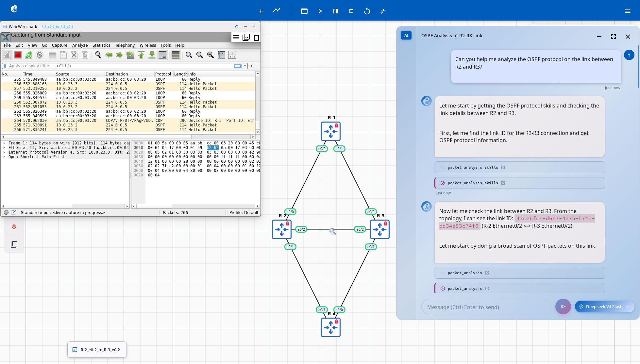Screen dimensions: 640x364
Task: Click the app logo in top-left corner
Action: pyautogui.click(x=14, y=9)
